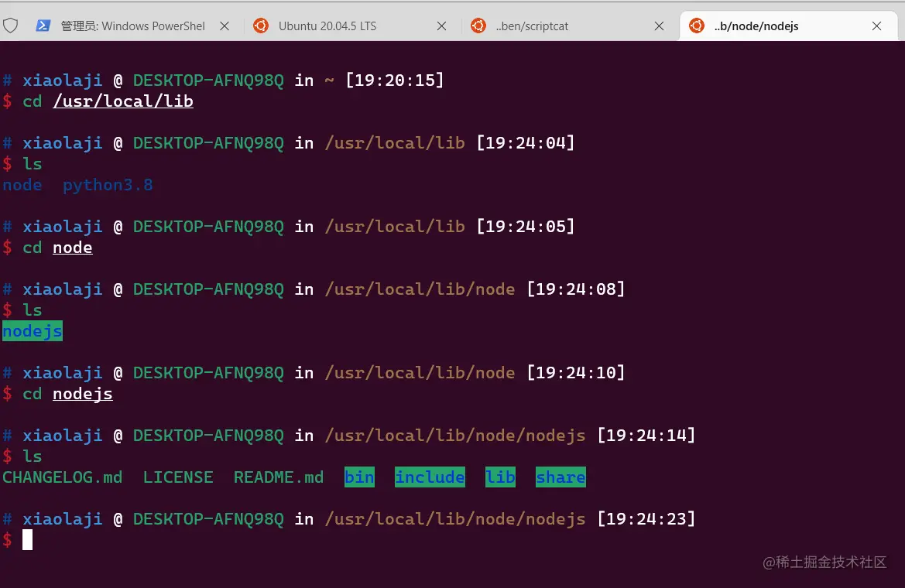Close the ..ben/scriptcat tab

point(659,26)
